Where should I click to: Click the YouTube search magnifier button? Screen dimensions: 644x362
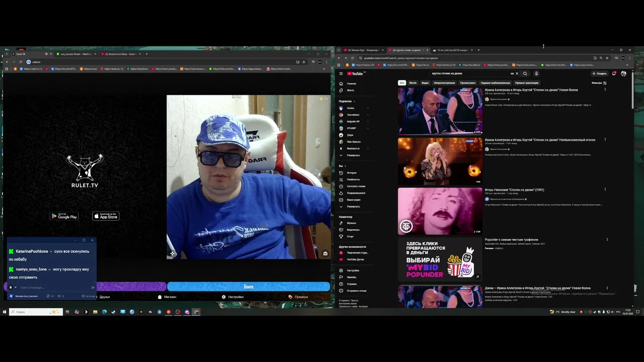(525, 73)
